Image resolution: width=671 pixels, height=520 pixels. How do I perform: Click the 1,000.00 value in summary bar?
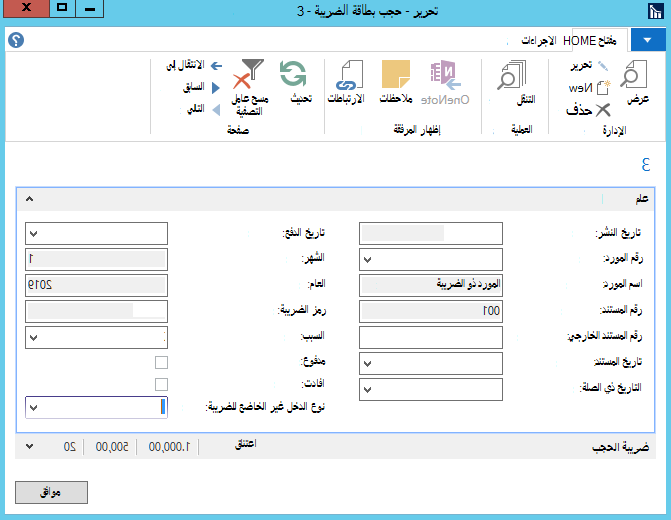pyautogui.click(x=169, y=447)
